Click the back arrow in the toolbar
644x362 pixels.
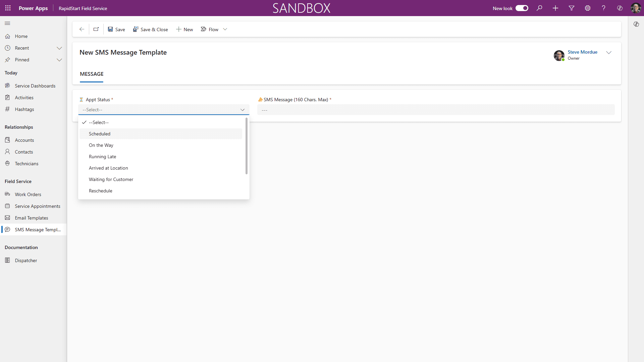coord(82,29)
